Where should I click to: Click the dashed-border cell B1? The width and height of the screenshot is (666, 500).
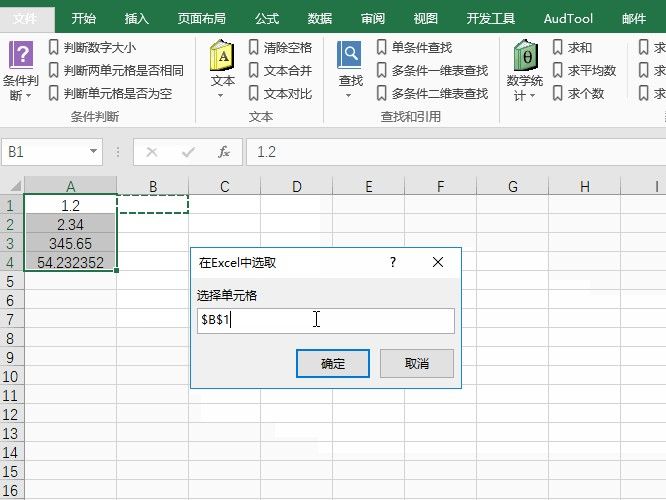[x=153, y=204]
